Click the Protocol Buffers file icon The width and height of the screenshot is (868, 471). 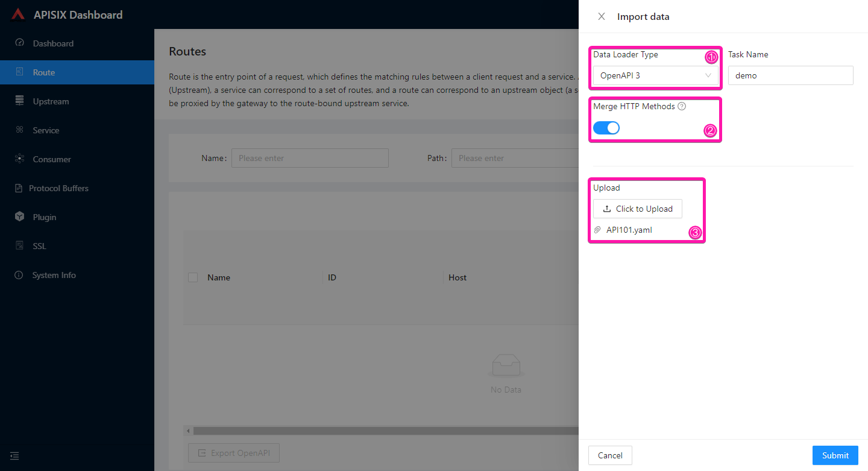point(18,188)
